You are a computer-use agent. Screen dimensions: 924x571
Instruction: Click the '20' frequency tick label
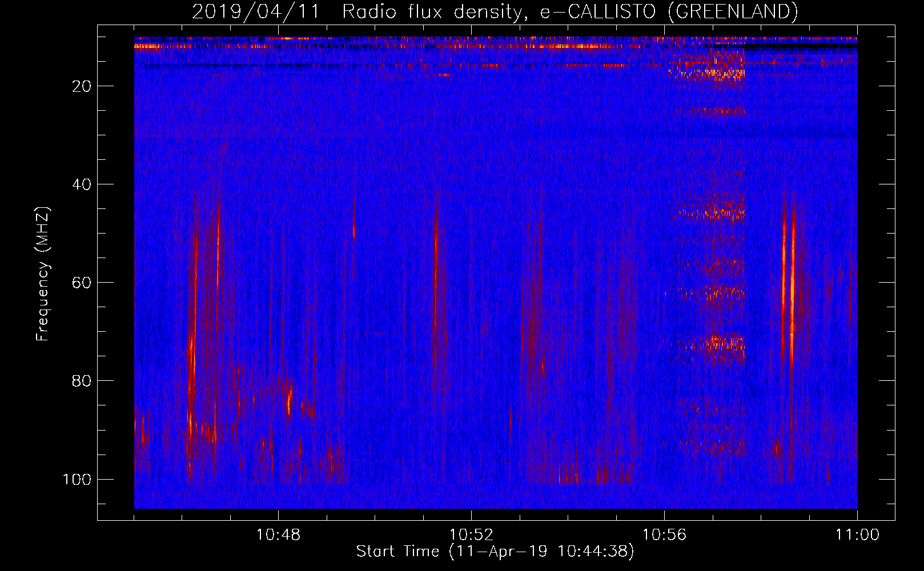pos(82,86)
